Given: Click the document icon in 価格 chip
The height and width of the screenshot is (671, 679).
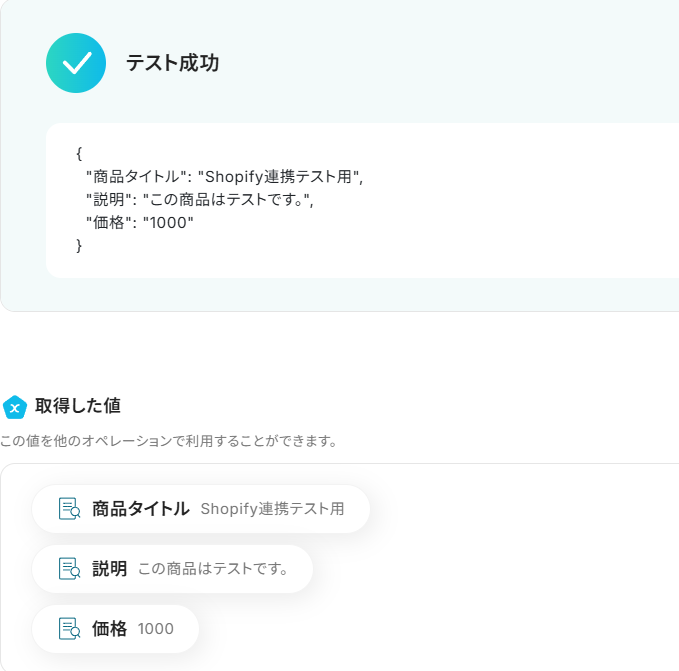Looking at the screenshot, I should click(x=69, y=629).
